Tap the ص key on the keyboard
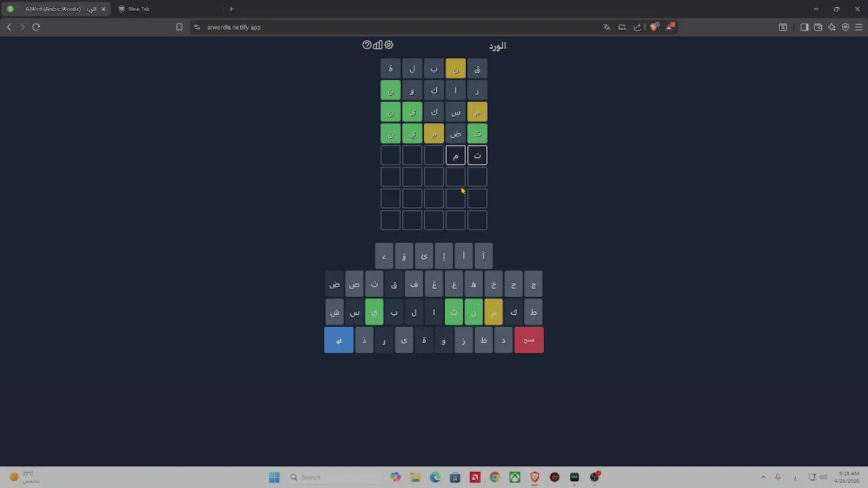868x488 pixels. pyautogui.click(x=355, y=285)
